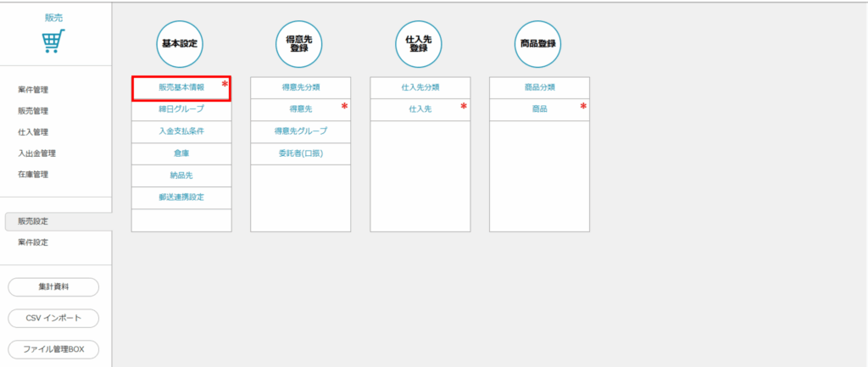Open the 倉庫 settings item

181,153
